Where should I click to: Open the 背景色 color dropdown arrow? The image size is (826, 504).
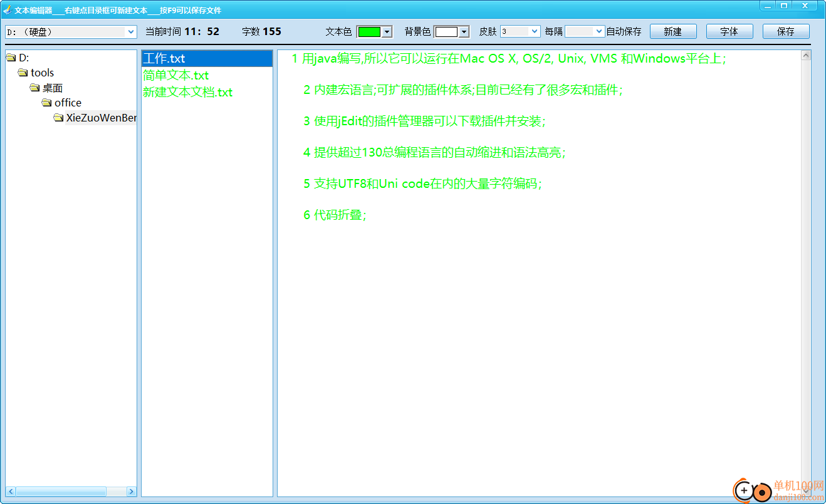(x=464, y=32)
